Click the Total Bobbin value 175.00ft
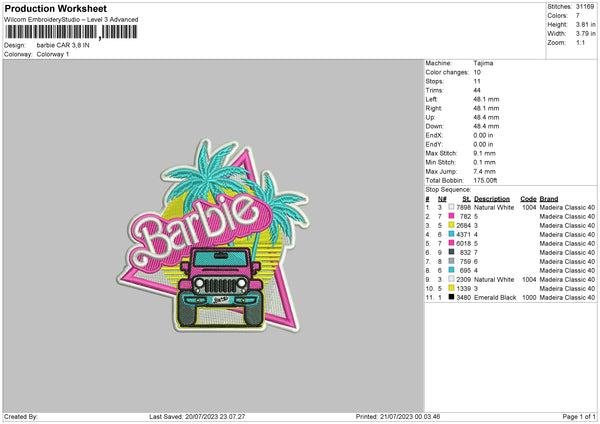This screenshot has width=600, height=424. click(x=485, y=180)
